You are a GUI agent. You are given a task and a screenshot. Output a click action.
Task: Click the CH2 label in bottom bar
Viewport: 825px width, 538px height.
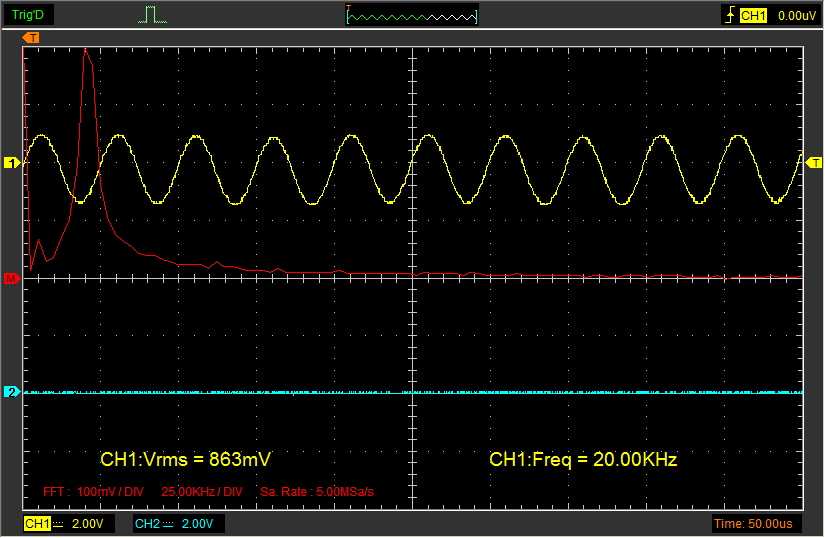147,524
